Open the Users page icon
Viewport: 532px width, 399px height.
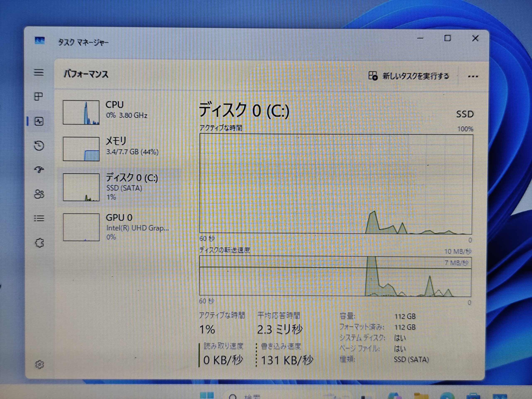pos(39,194)
